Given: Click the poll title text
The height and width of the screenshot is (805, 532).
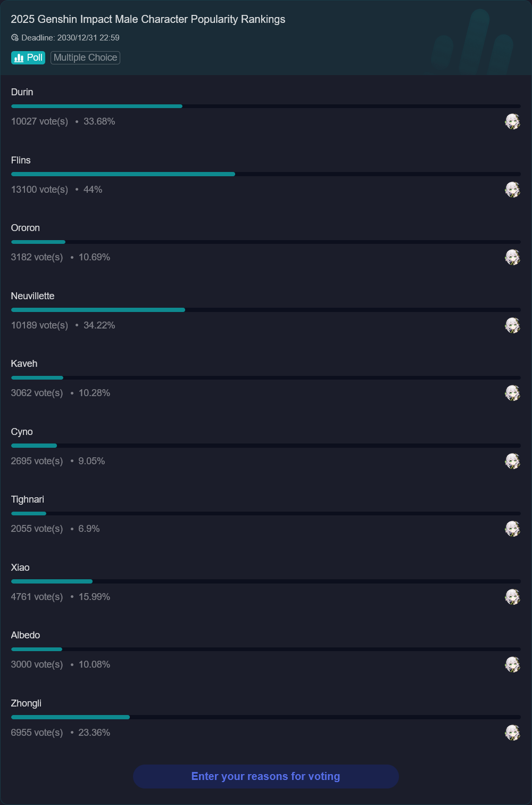Looking at the screenshot, I should coord(148,19).
